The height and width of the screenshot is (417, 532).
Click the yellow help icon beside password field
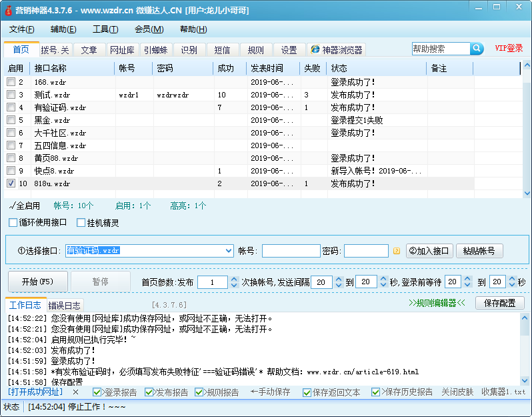(396, 252)
